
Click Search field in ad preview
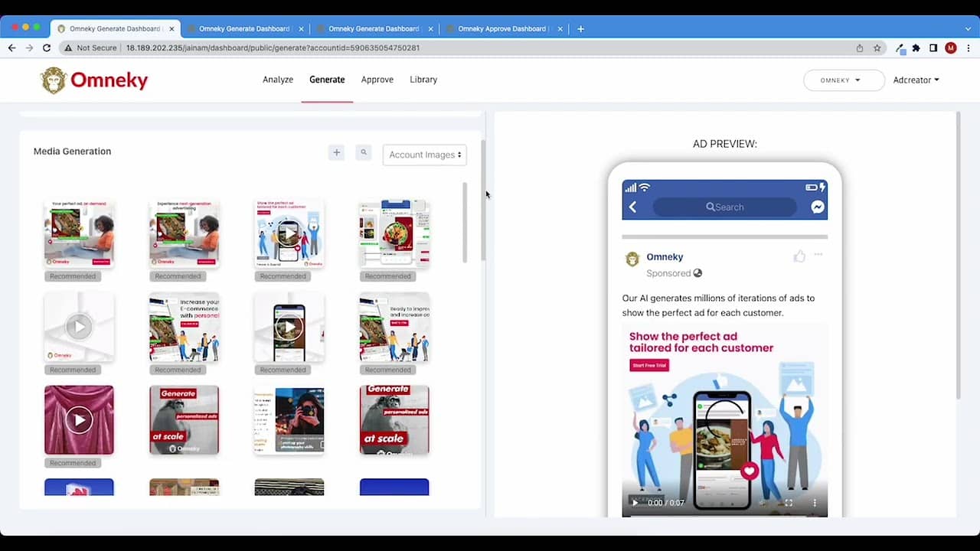724,207
